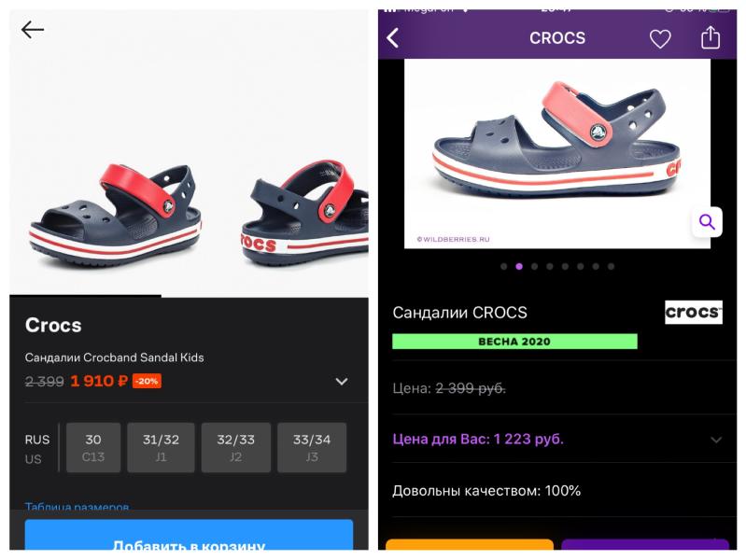Open the 'Таблица размеров' size chart link
Viewport: 746px width, 560px height.
click(77, 507)
